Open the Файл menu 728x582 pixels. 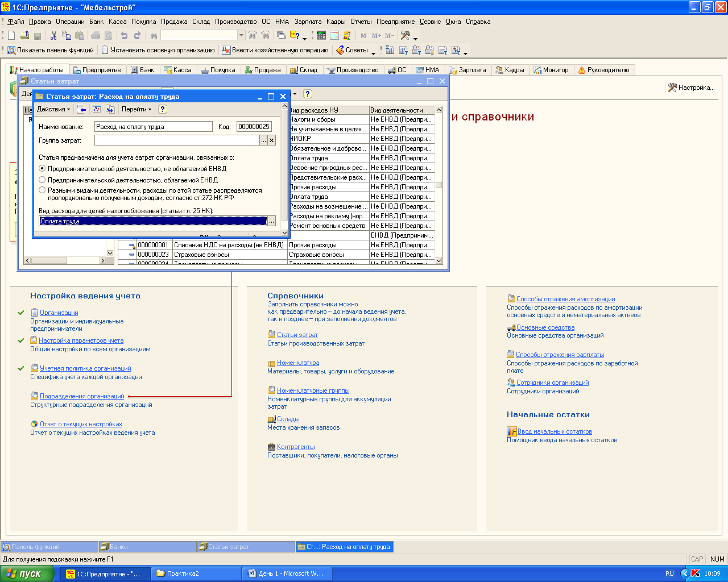point(16,22)
